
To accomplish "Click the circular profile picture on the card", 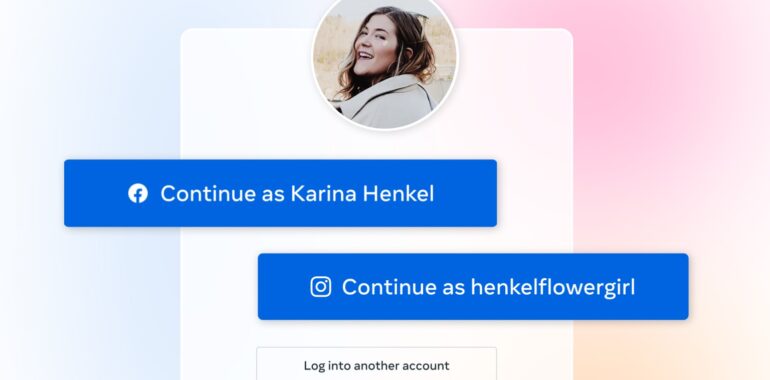I will [385, 62].
